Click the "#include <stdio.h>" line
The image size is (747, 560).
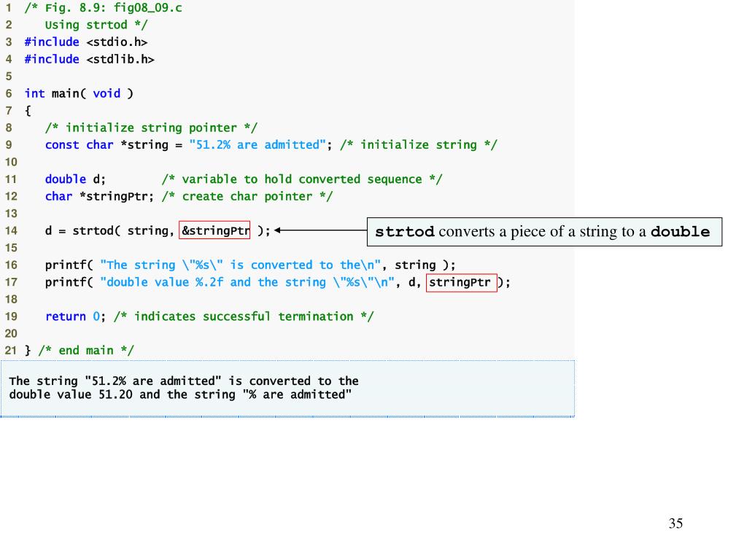click(86, 42)
